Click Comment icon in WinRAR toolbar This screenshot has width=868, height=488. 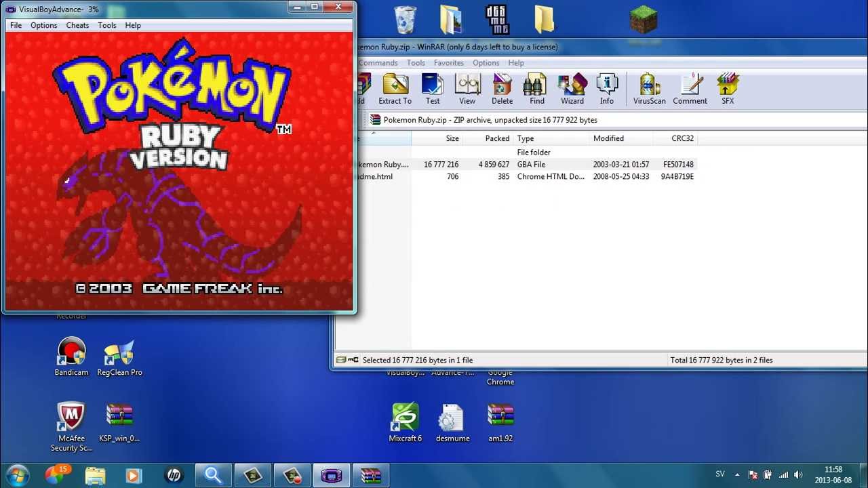click(690, 89)
